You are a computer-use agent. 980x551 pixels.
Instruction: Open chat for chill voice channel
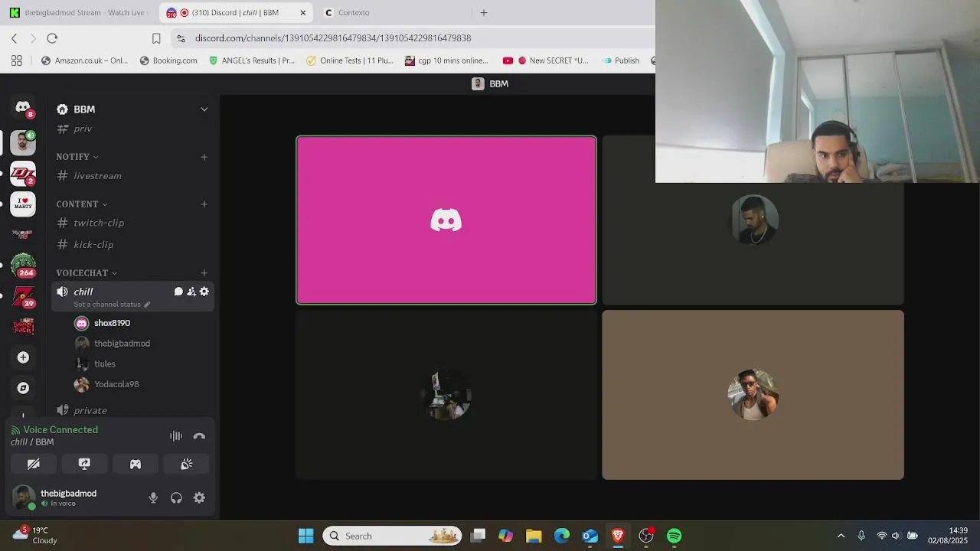point(178,292)
